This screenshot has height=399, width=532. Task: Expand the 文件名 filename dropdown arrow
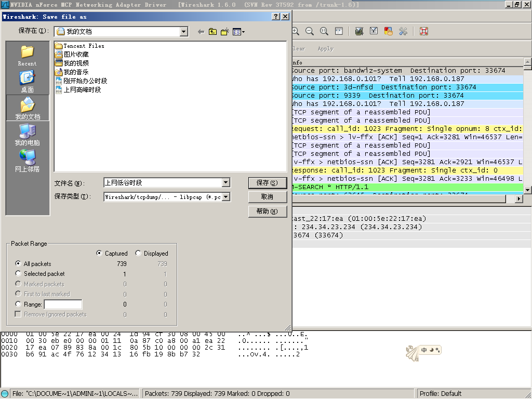(x=225, y=183)
